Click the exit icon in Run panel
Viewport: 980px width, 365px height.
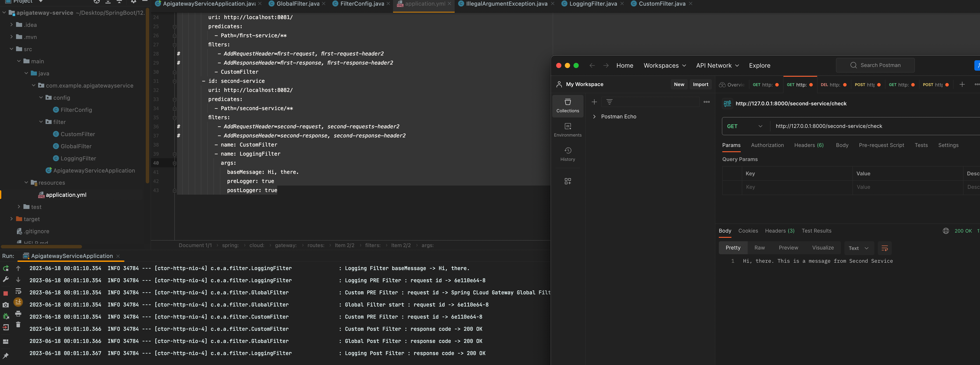(x=6, y=327)
